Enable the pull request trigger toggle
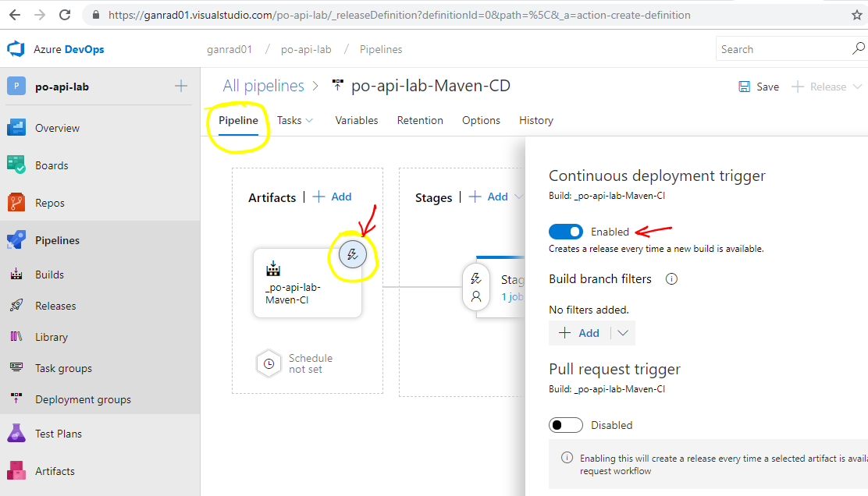This screenshot has width=868, height=496. 566,425
